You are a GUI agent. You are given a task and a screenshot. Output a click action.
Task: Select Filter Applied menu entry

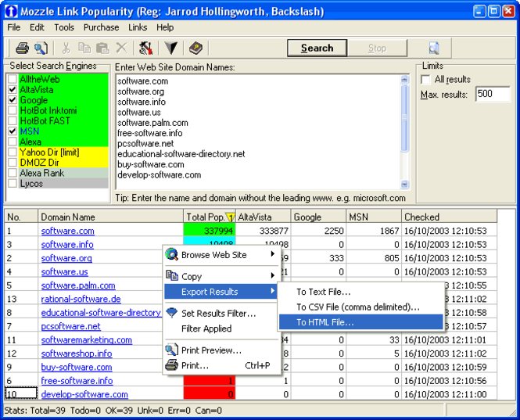221,328
